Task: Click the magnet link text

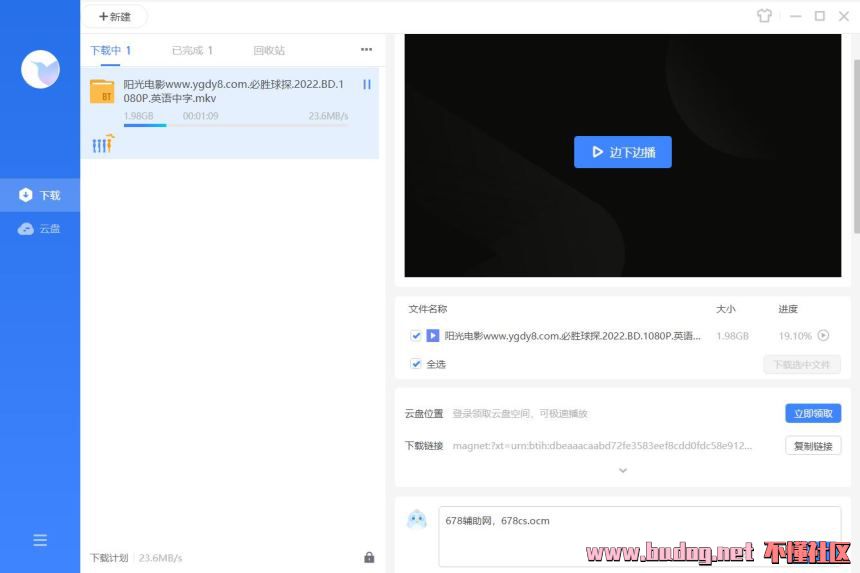Action: (602, 446)
